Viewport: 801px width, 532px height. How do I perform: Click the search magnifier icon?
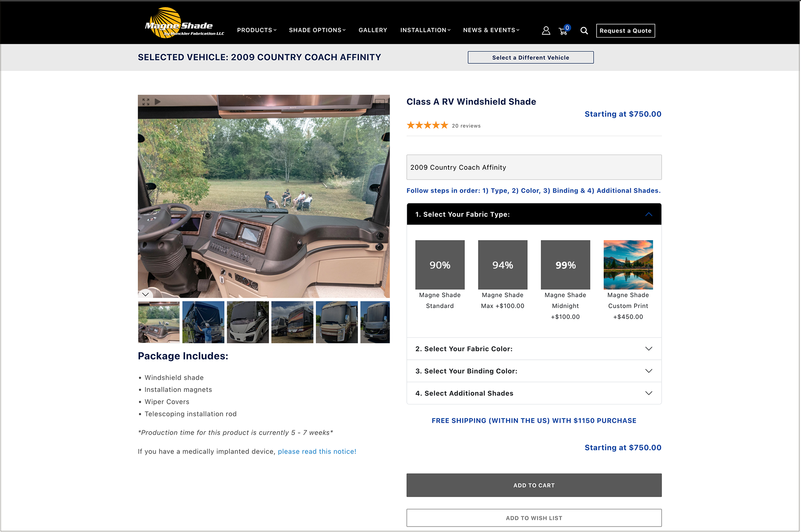(x=584, y=30)
